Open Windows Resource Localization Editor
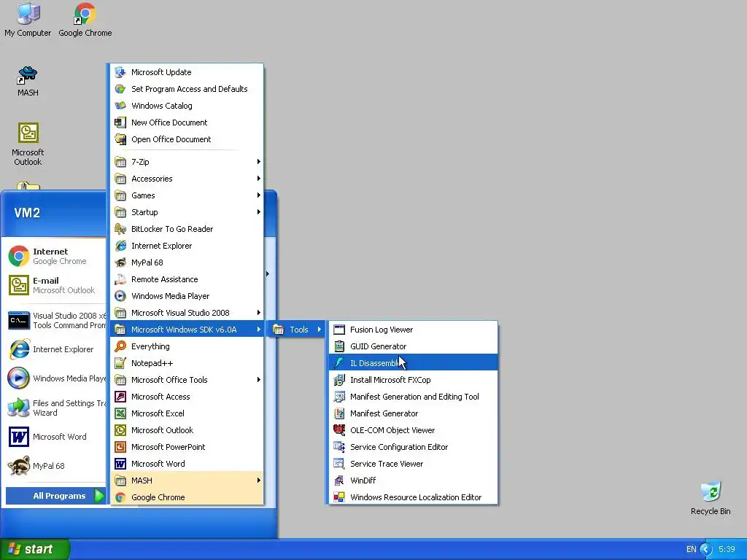 coord(413,497)
